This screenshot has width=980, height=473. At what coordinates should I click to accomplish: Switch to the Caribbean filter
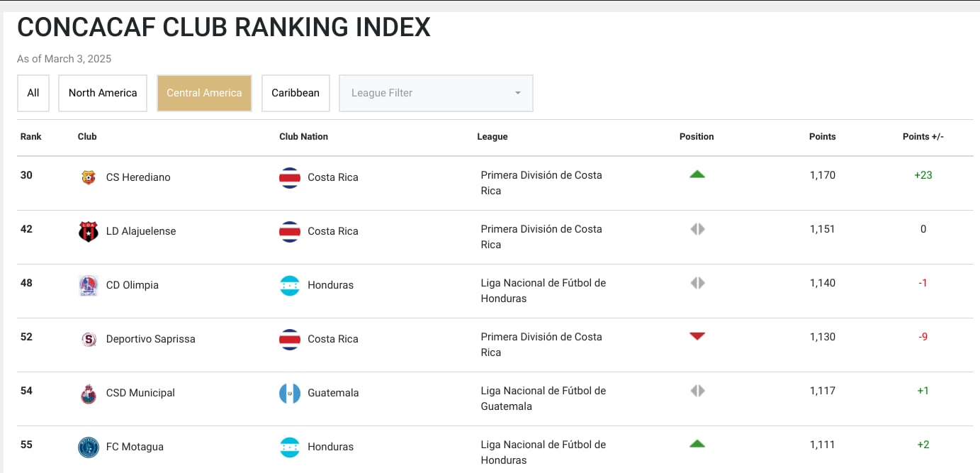[295, 93]
